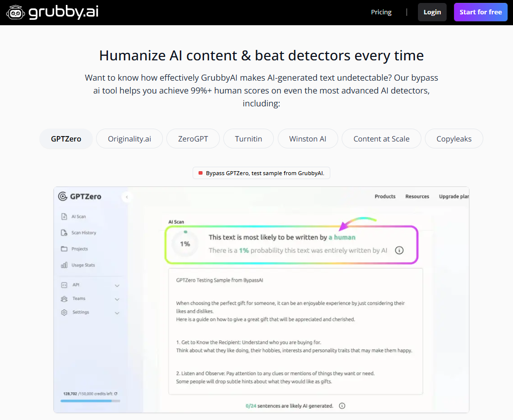Select the GPTZero detector tab
The height and width of the screenshot is (420, 513).
(66, 139)
